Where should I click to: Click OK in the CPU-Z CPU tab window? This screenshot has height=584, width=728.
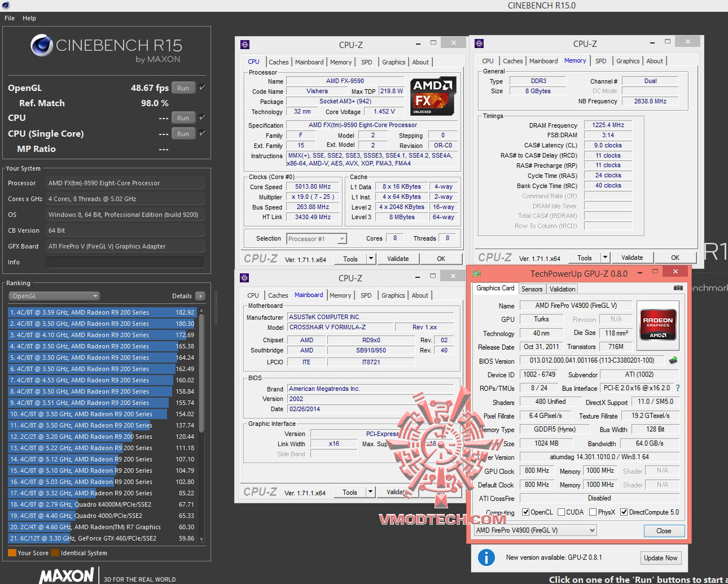click(441, 259)
